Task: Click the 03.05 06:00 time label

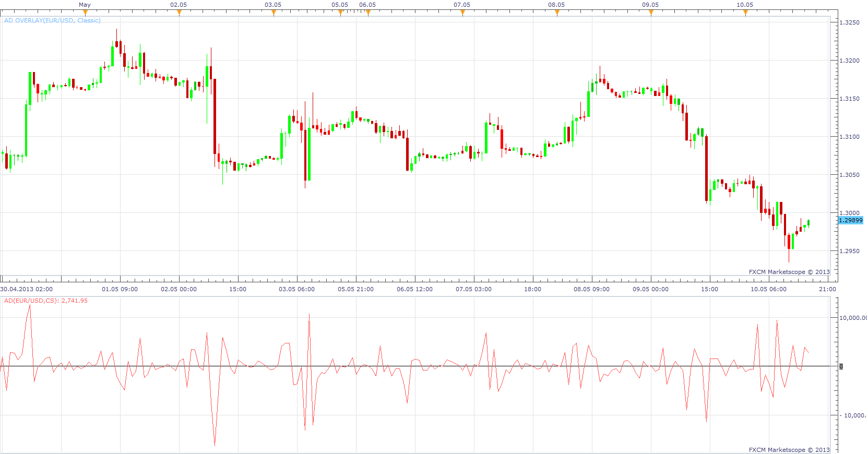Action: pos(297,289)
